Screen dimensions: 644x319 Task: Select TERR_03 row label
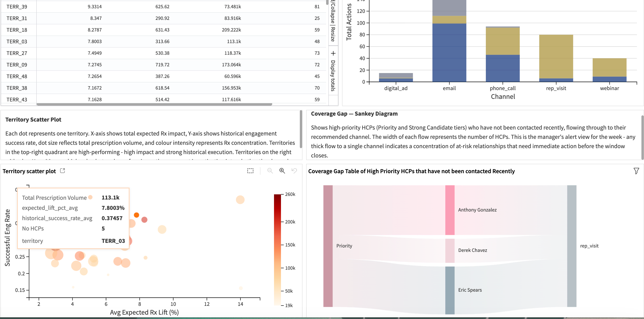(17, 42)
